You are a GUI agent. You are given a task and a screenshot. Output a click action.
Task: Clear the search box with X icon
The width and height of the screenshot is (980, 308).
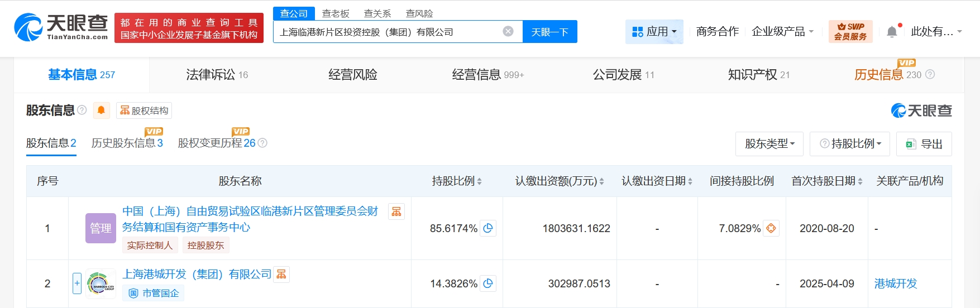pos(508,31)
